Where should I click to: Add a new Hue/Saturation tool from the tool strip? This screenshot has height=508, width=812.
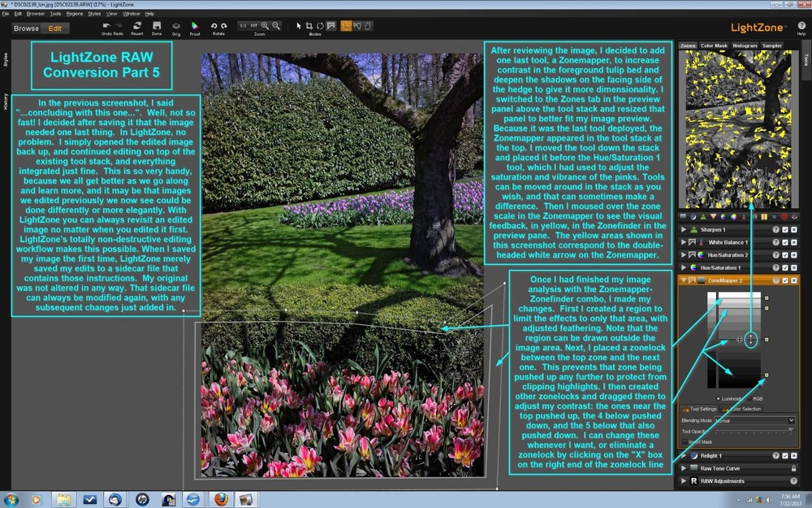point(723,217)
